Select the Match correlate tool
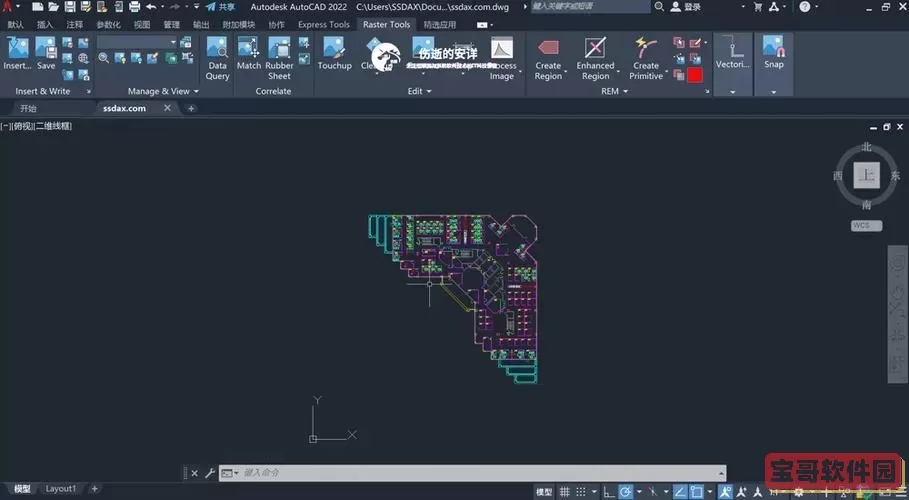This screenshot has height=500, width=909. pos(249,53)
